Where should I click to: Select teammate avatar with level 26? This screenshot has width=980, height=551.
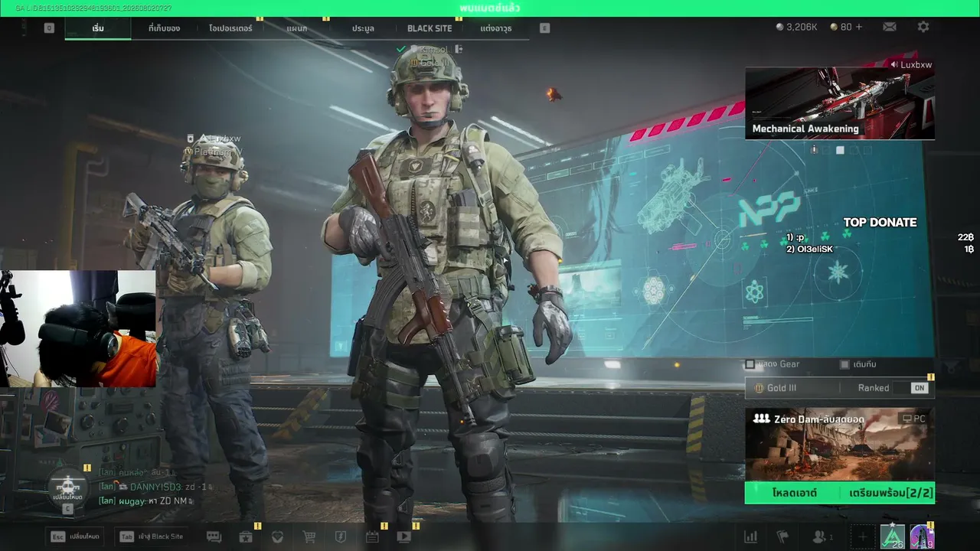click(892, 537)
